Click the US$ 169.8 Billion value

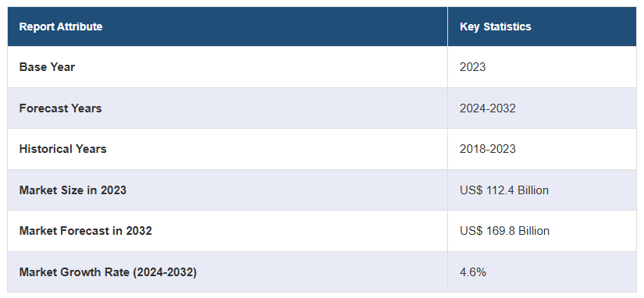[x=504, y=231]
